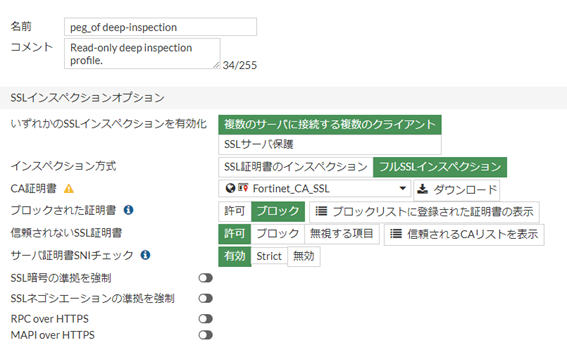This screenshot has width=567, height=362.
Task: Click info icon beside ブロックされた証明書
Action: 128,210
